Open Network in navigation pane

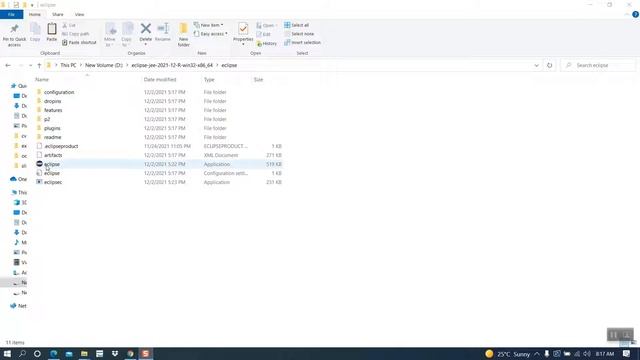[18, 306]
